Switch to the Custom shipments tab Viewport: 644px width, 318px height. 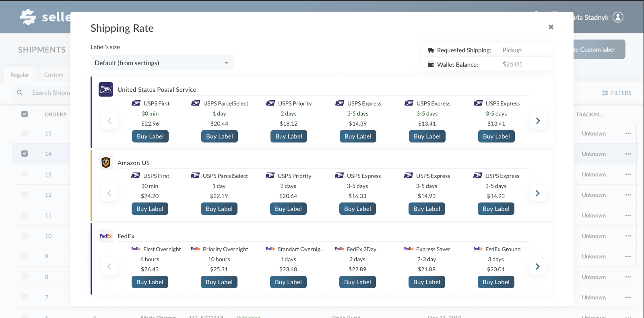pyautogui.click(x=54, y=75)
